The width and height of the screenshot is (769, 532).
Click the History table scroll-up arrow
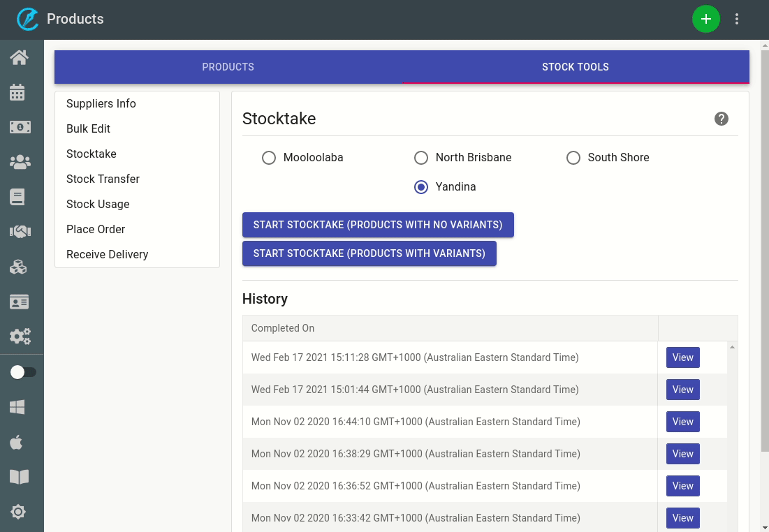(x=732, y=347)
